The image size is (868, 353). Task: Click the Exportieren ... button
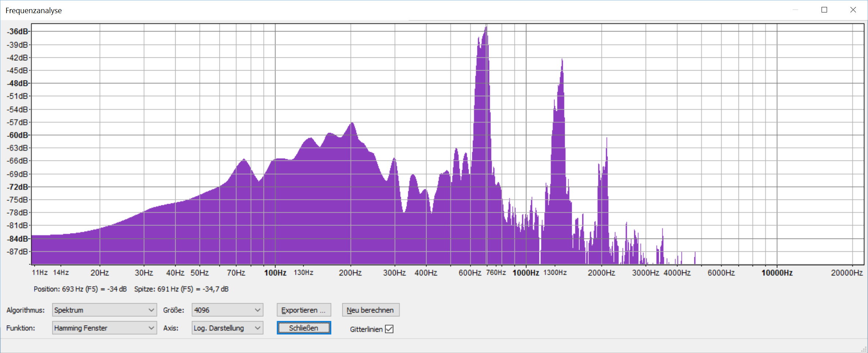pos(304,310)
